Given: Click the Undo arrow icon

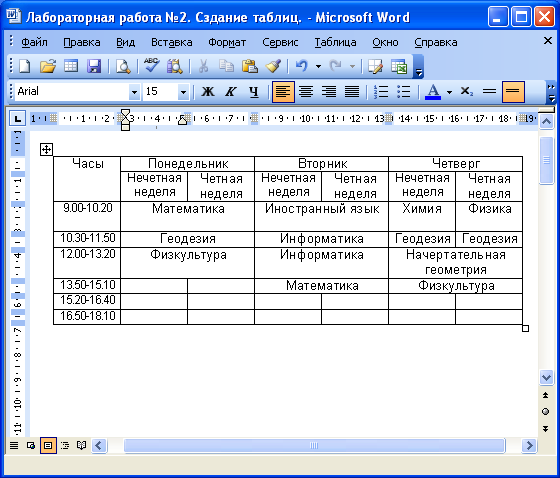Looking at the screenshot, I should tap(301, 66).
